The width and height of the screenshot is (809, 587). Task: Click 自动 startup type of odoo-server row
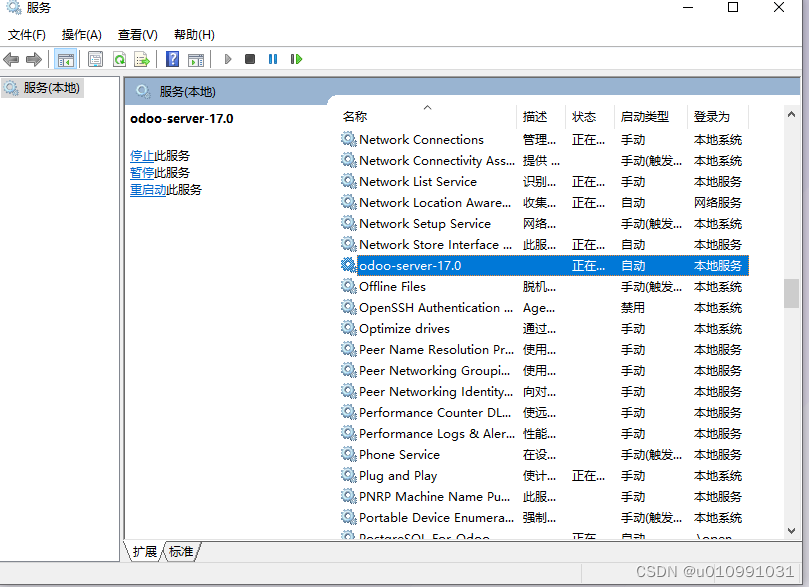click(633, 265)
